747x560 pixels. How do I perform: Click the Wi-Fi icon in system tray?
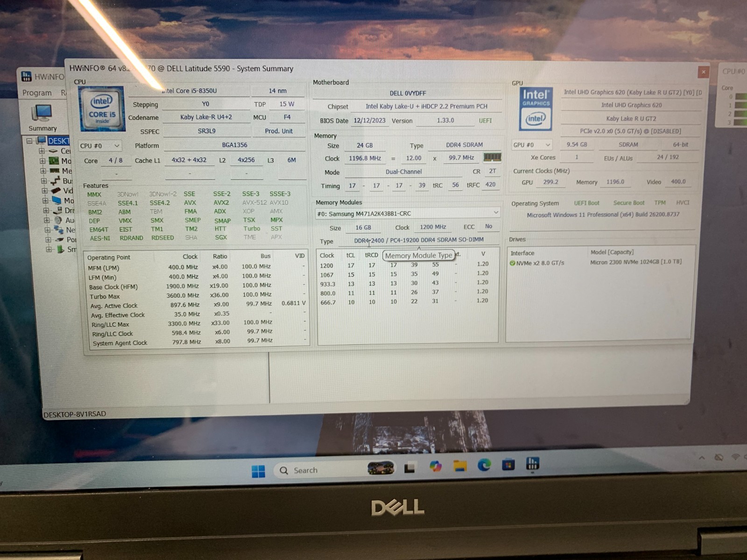tap(736, 457)
